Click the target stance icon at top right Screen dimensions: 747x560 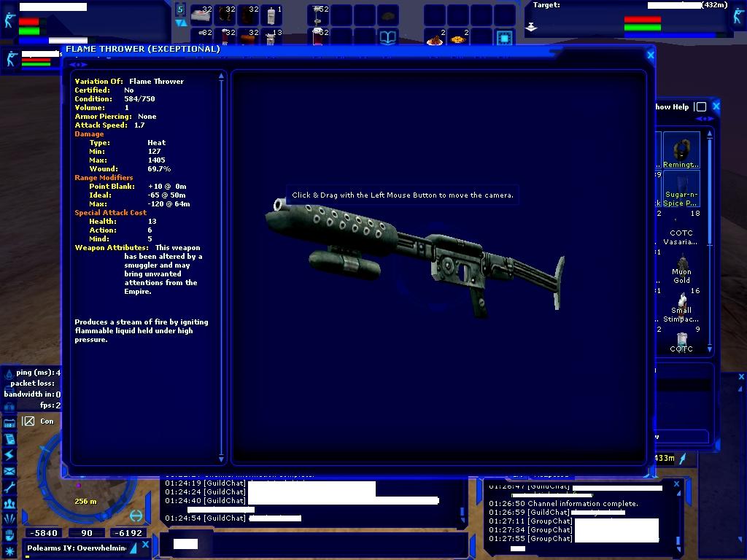coord(738,17)
